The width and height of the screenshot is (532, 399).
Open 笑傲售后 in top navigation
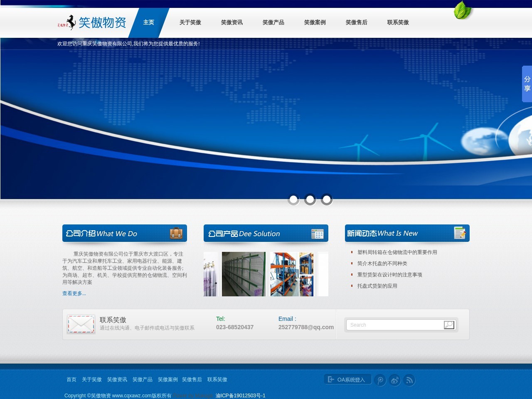point(357,22)
